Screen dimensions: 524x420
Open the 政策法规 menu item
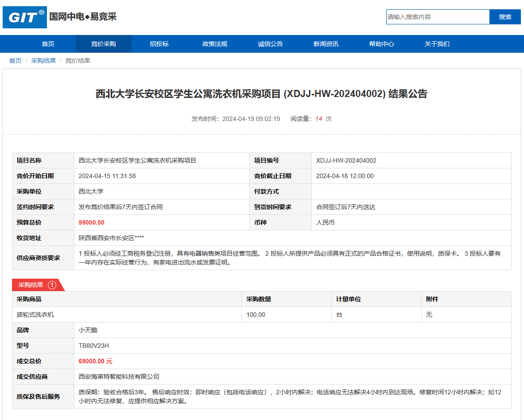point(215,44)
